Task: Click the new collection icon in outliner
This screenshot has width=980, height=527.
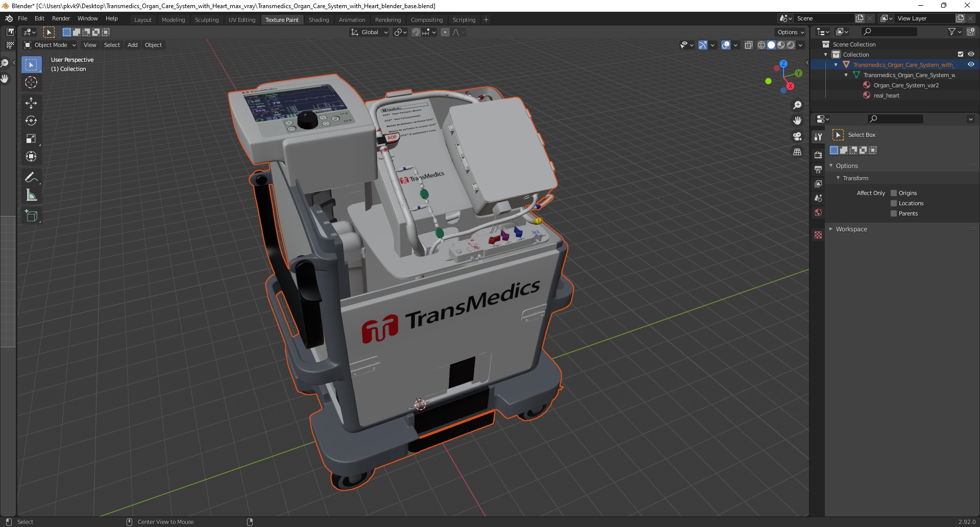Action: click(970, 32)
